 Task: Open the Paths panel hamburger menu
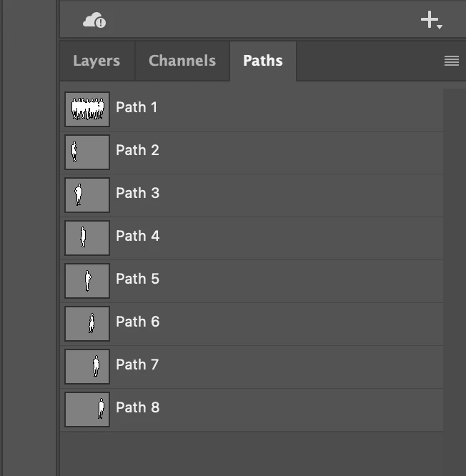pyautogui.click(x=452, y=61)
